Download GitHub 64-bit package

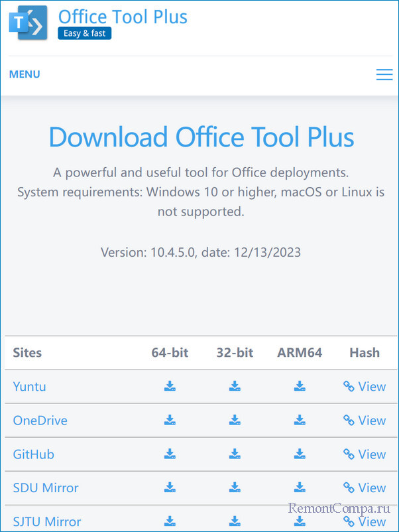coord(170,454)
